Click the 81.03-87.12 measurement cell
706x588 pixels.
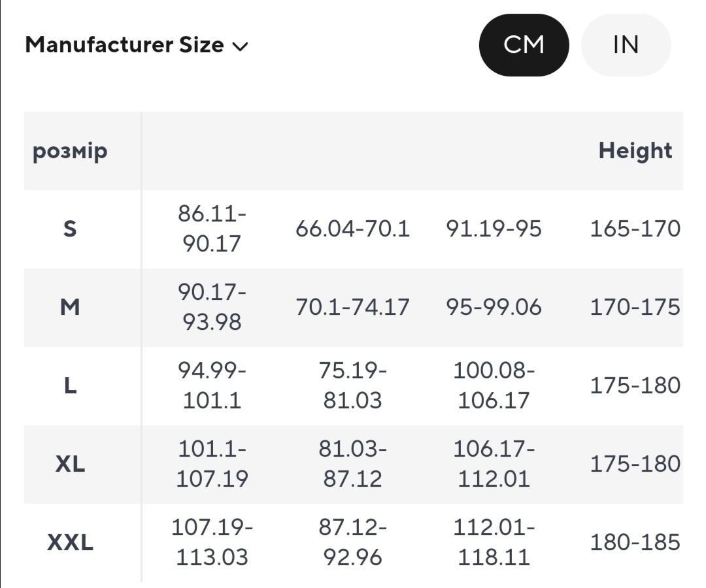(352, 464)
